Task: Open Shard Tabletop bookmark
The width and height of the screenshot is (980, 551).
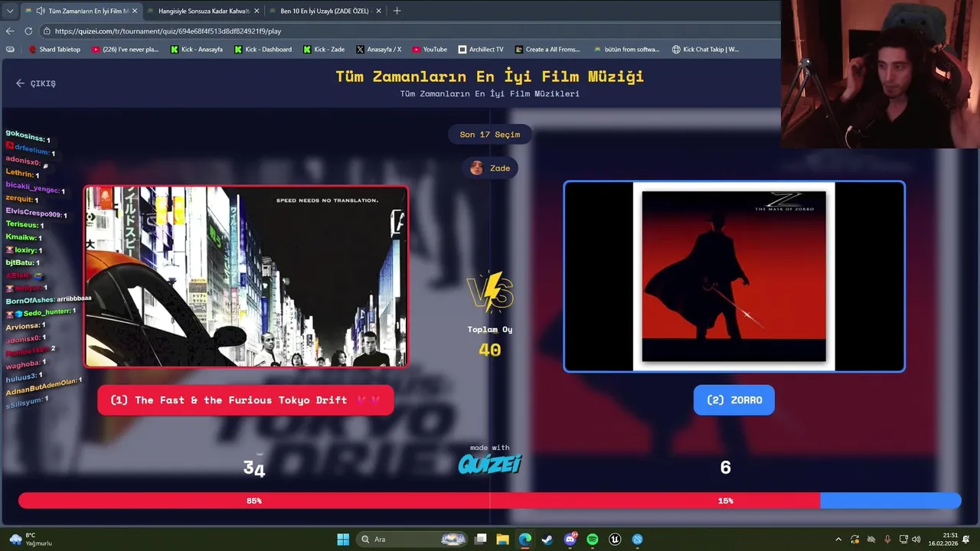Action: (x=54, y=49)
